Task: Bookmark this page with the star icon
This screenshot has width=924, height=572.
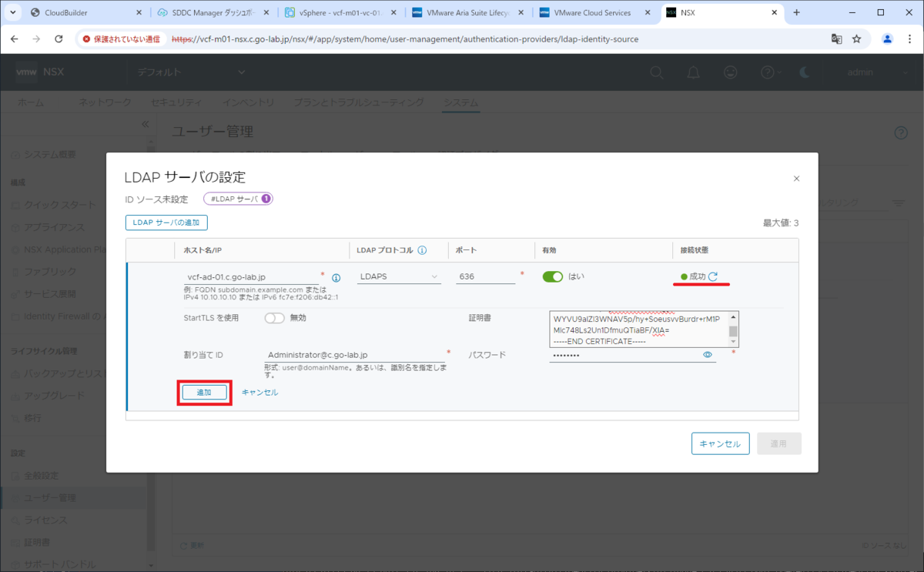Action: click(856, 38)
